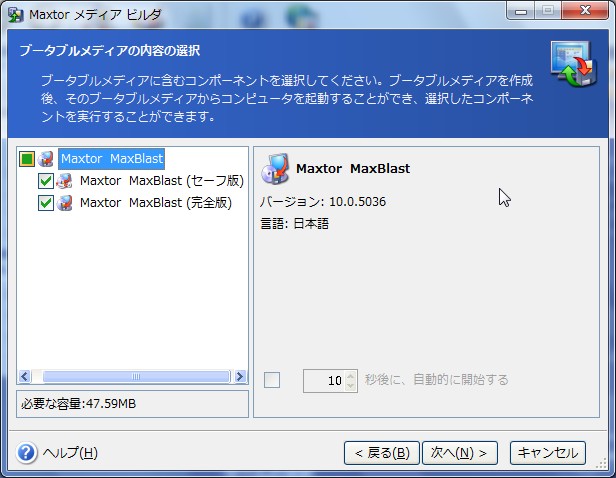Screen dimensions: 616x478
Task: Click the bold Maxtor MaxBlast heading in details
Action: point(353,168)
